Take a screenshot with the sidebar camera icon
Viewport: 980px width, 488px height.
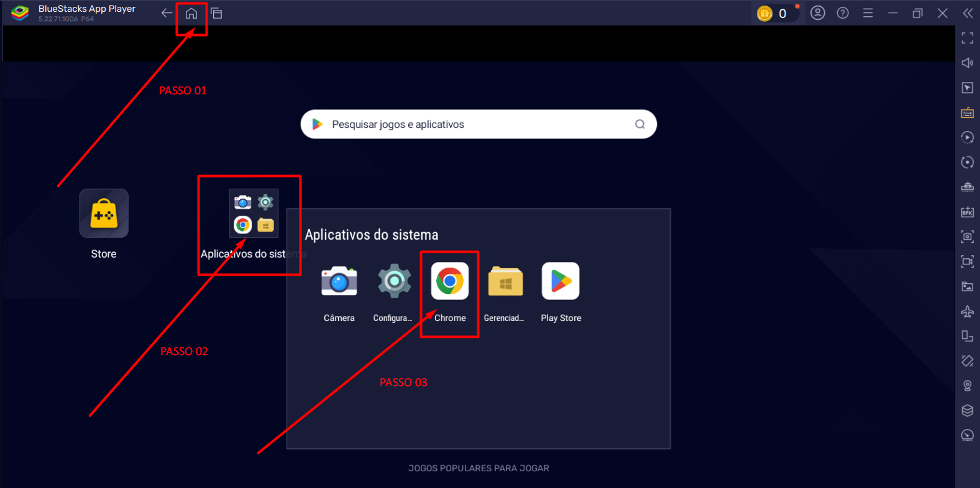(x=968, y=237)
